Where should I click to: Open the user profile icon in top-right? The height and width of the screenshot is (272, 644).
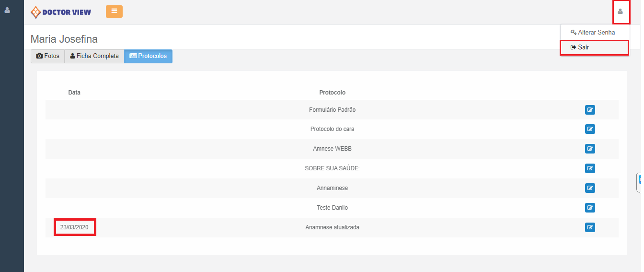pyautogui.click(x=620, y=12)
